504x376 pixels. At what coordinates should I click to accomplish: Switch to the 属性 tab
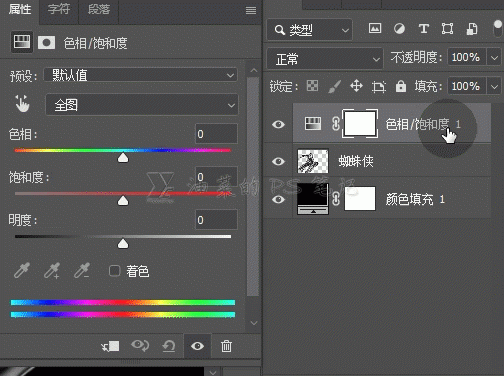[20, 10]
